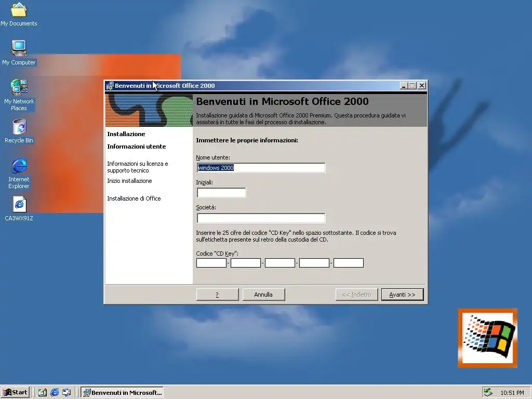Click the Codice "CD Key" label
532x399 pixels.
(x=217, y=254)
